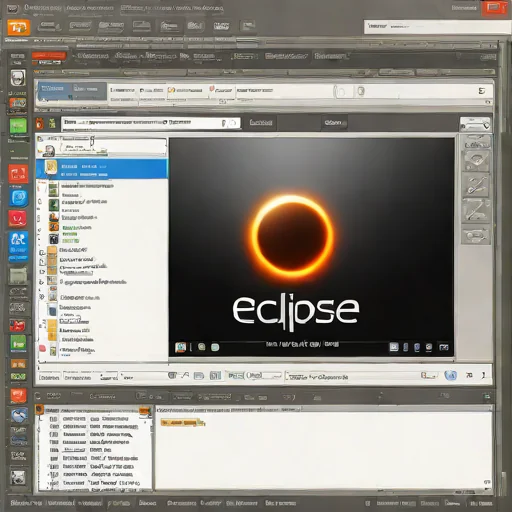The width and height of the screenshot is (512, 512).
Task: Click inside the white address bar field
Action: tap(151, 123)
